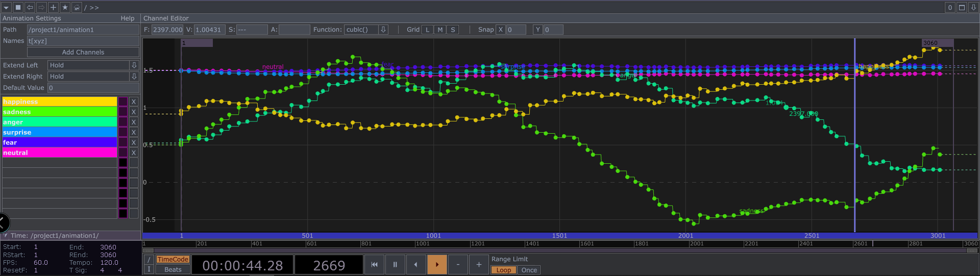Click the Animation Settings header

pyautogui.click(x=32, y=18)
